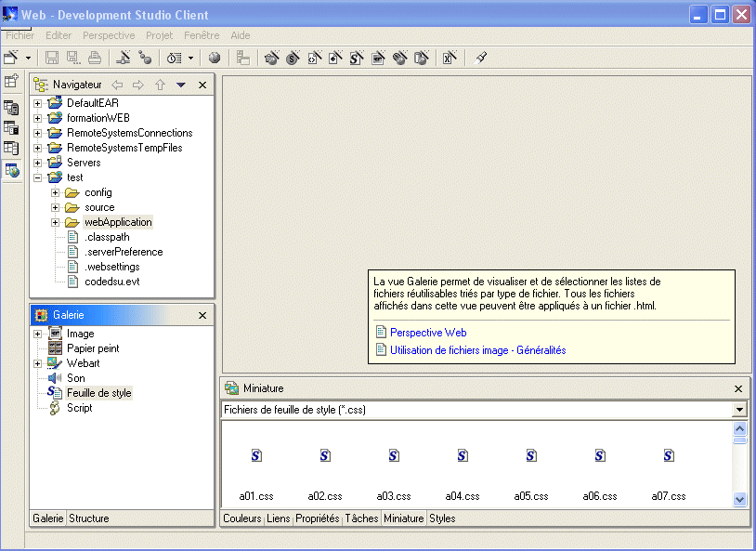Expand the RemoteSystemsConnections node
Image resolution: width=756 pixels, height=551 pixels.
coord(37,133)
